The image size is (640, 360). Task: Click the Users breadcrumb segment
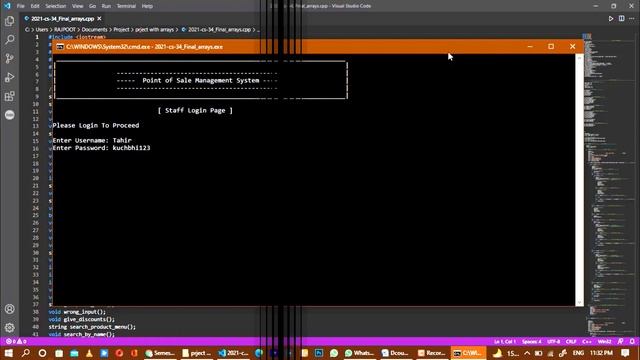(42, 30)
